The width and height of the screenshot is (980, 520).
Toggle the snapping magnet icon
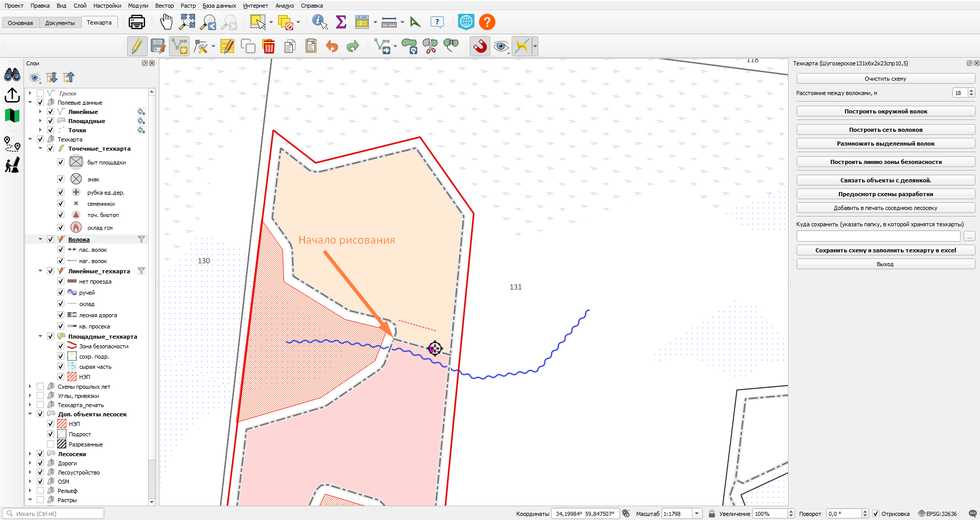[480, 46]
